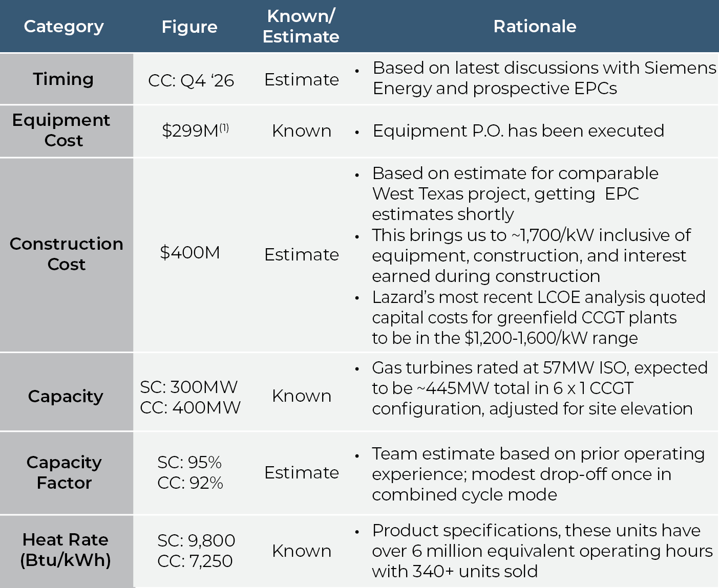Image resolution: width=719 pixels, height=588 pixels.
Task: Select the Capacity Factor row label
Action: [65, 472]
